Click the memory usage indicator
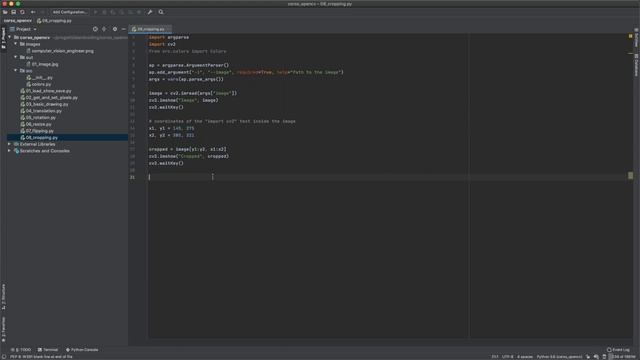640x360 pixels. click(623, 357)
